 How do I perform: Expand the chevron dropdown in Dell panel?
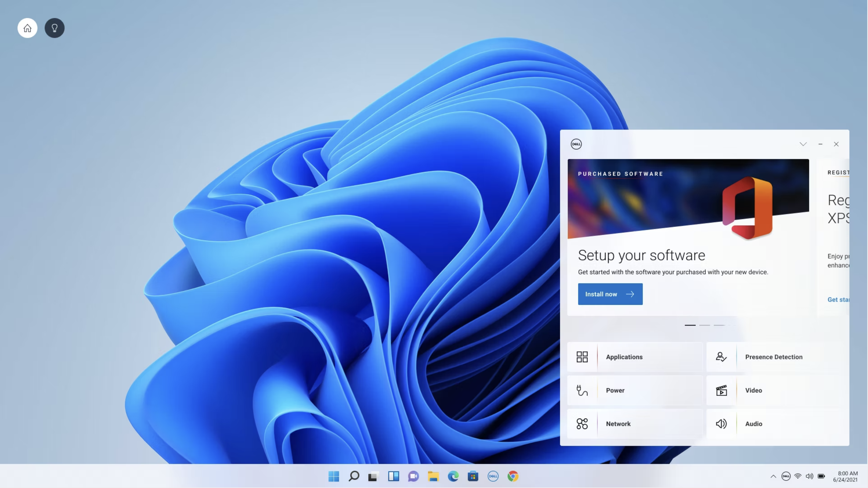click(803, 144)
